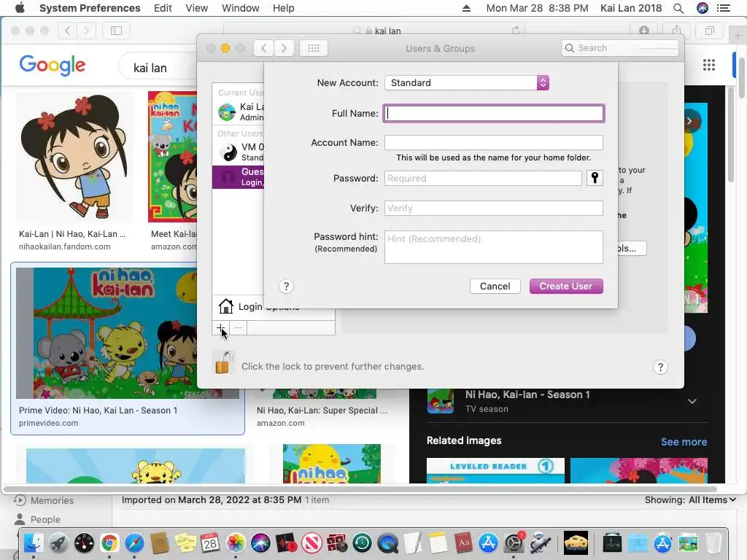The height and width of the screenshot is (560, 747).
Task: Open System Preferences menu in menu bar
Action: pyautogui.click(x=90, y=8)
